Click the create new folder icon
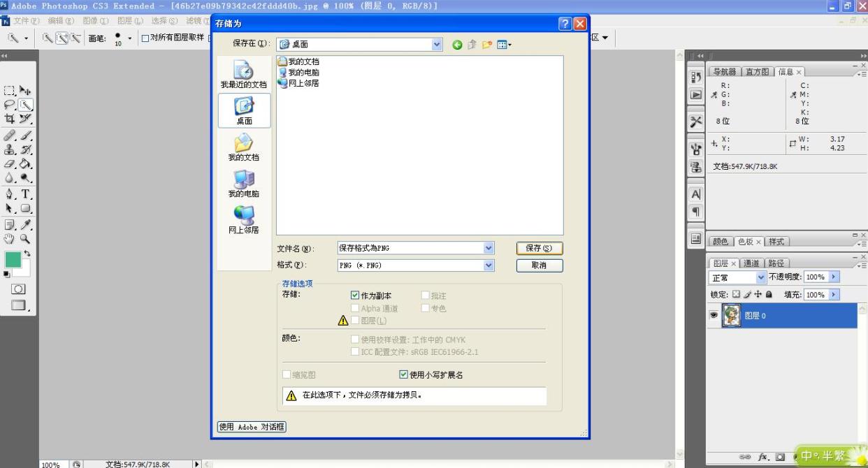The height and width of the screenshot is (468, 868). (488, 45)
